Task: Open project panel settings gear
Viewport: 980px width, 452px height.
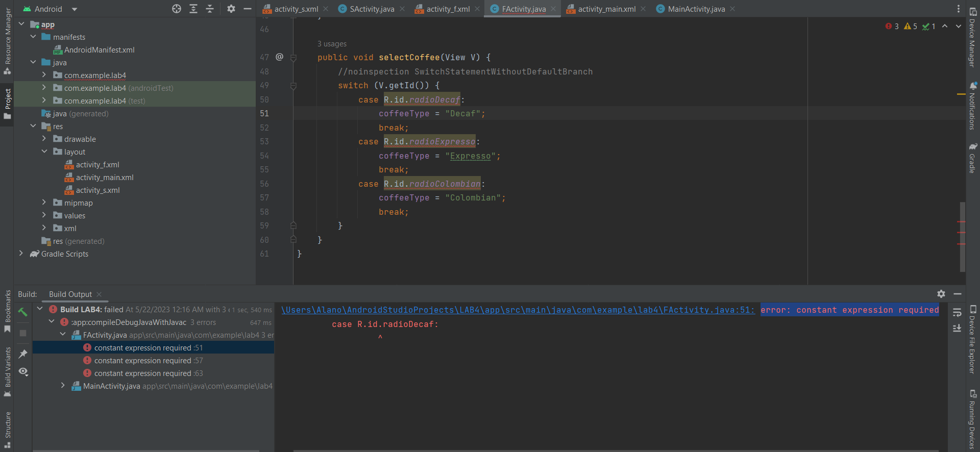Action: pos(231,9)
